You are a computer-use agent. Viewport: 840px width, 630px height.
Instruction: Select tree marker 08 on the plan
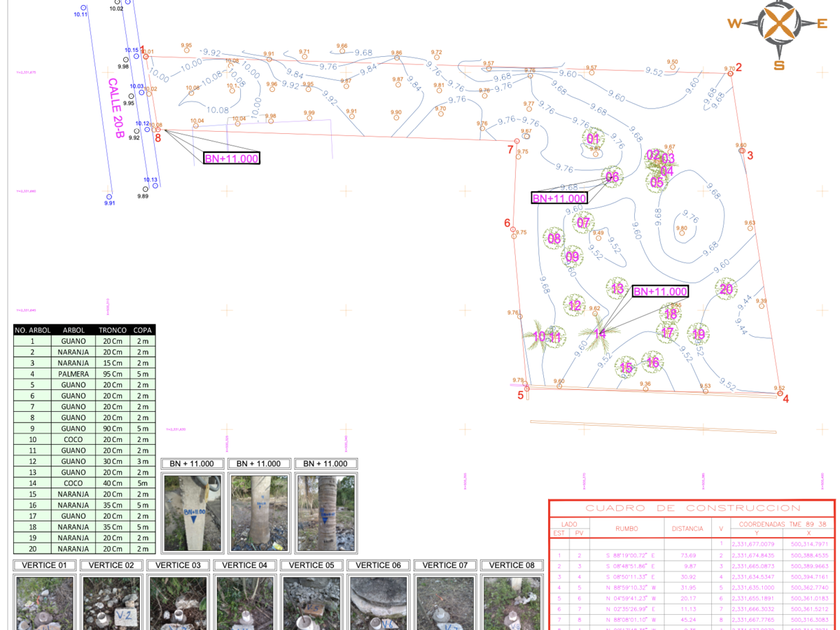[554, 238]
